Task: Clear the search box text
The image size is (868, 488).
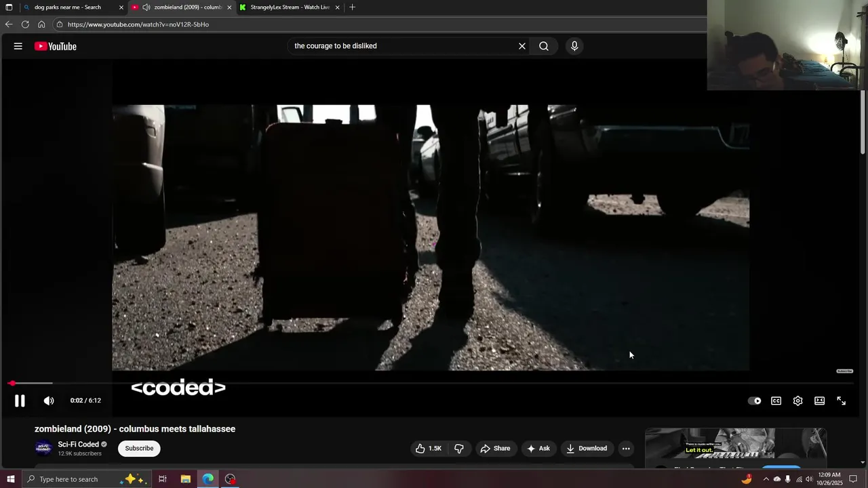Action: point(522,46)
